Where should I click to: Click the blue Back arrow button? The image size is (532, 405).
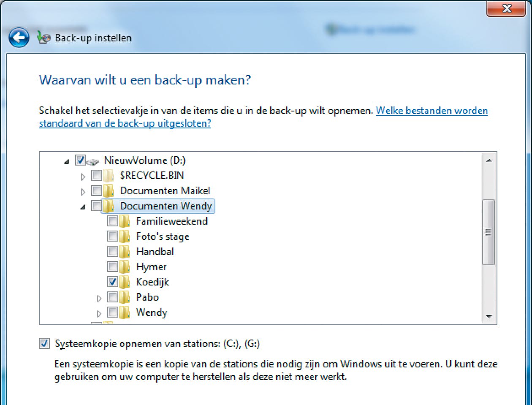(x=19, y=38)
